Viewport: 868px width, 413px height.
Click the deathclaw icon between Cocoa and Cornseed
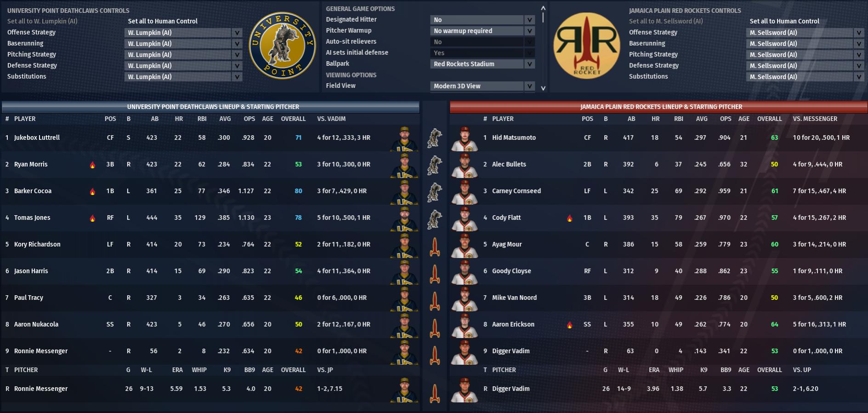(x=435, y=191)
